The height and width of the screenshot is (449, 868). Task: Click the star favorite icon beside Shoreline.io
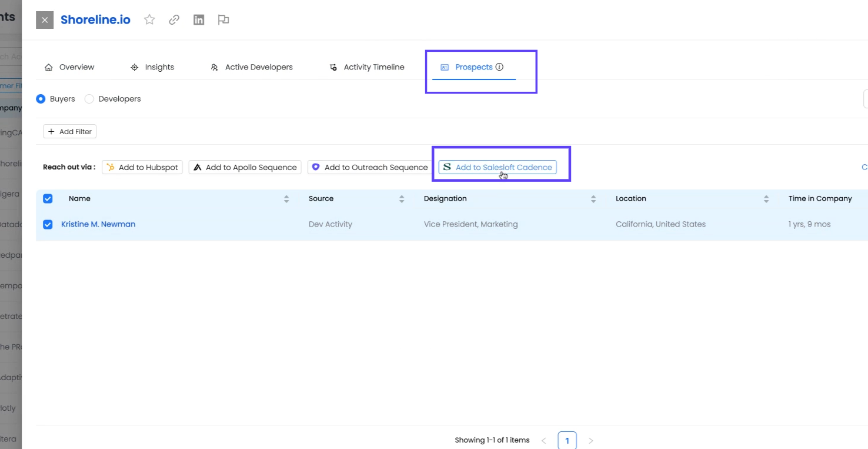pos(149,20)
